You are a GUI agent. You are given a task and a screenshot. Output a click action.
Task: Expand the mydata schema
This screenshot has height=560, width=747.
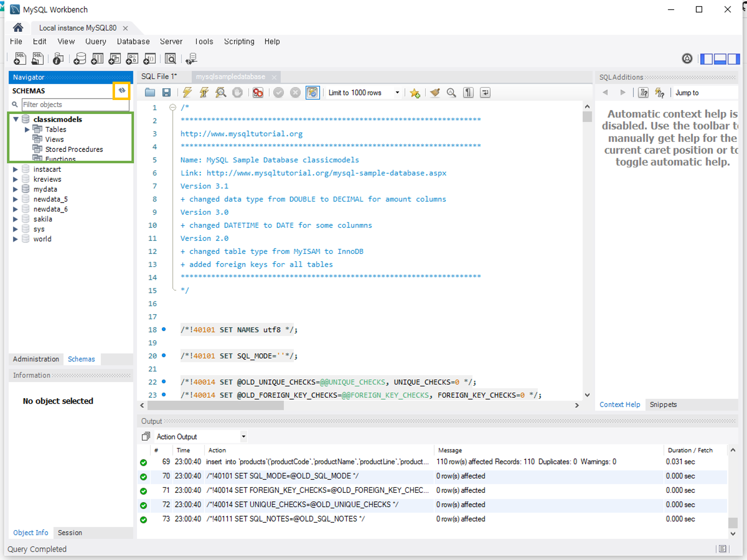pyautogui.click(x=15, y=189)
